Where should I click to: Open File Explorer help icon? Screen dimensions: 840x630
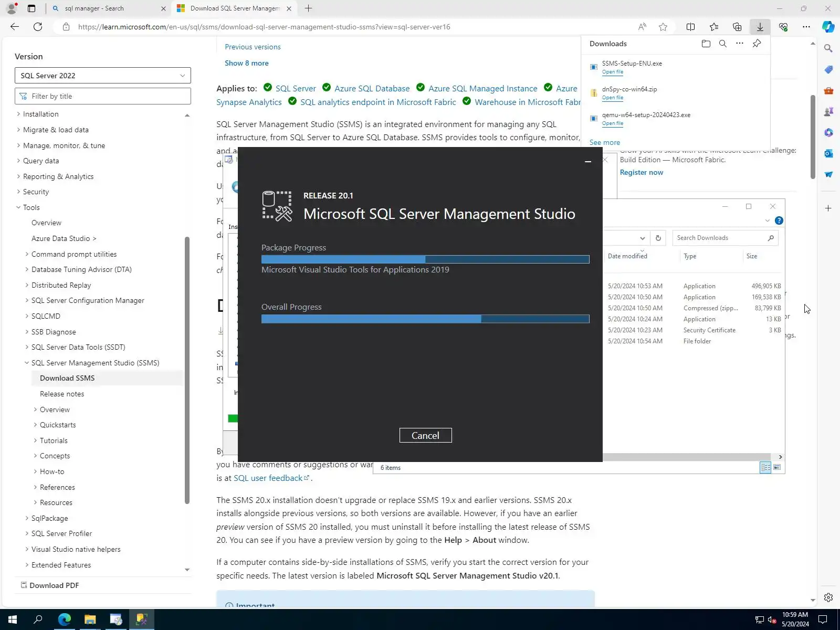(x=779, y=220)
